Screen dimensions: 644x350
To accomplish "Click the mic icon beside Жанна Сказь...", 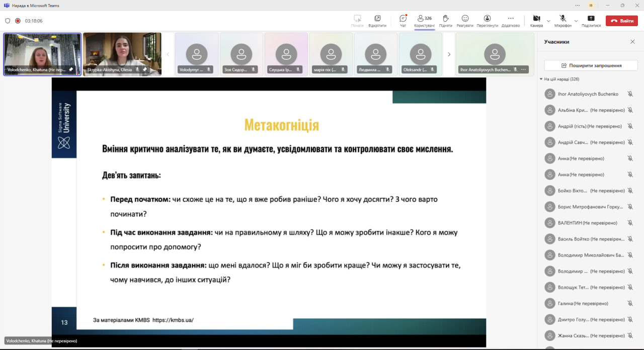I will click(630, 335).
